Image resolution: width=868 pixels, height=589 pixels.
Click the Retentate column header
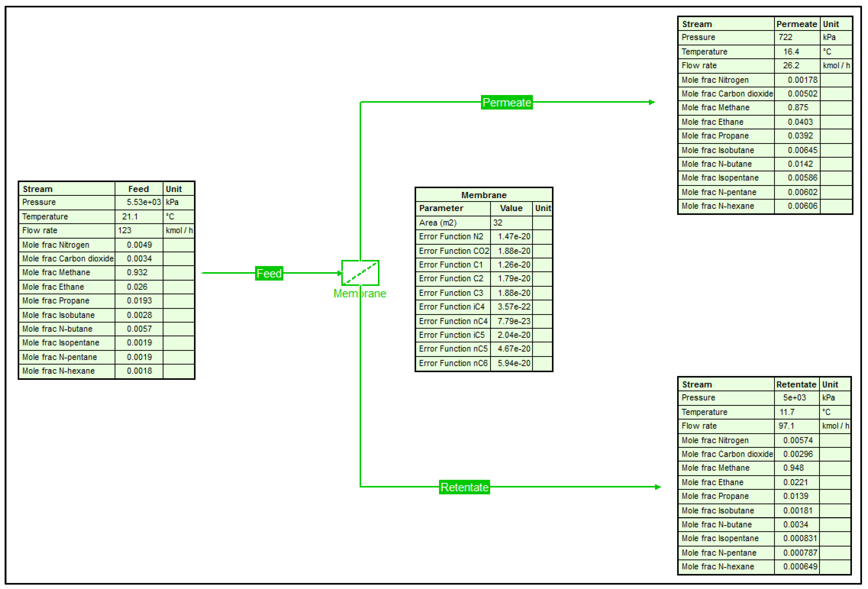pyautogui.click(x=796, y=384)
